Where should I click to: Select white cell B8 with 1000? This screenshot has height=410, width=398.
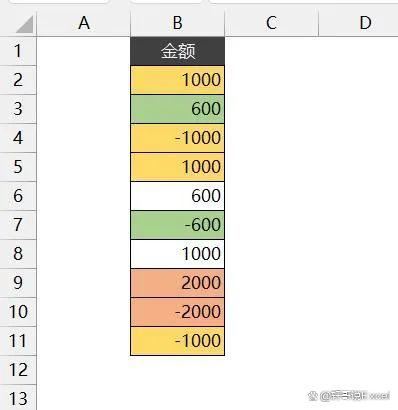pos(178,254)
